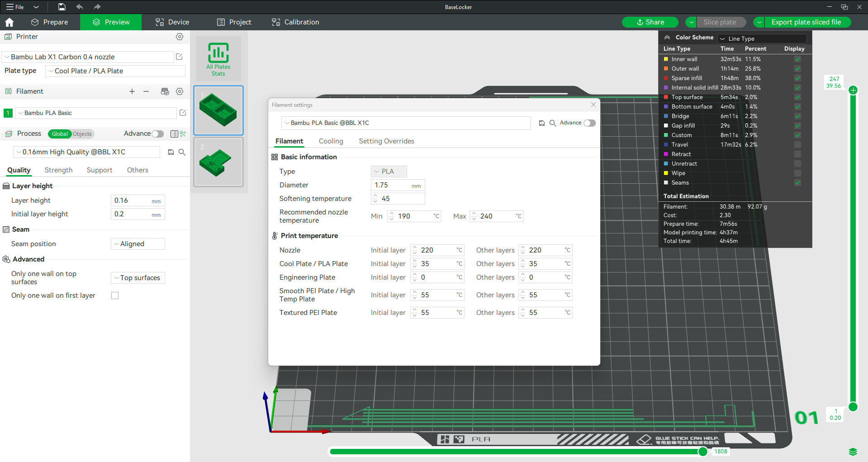The width and height of the screenshot is (868, 462).
Task: Switch to the Device tab
Action: (x=172, y=22)
